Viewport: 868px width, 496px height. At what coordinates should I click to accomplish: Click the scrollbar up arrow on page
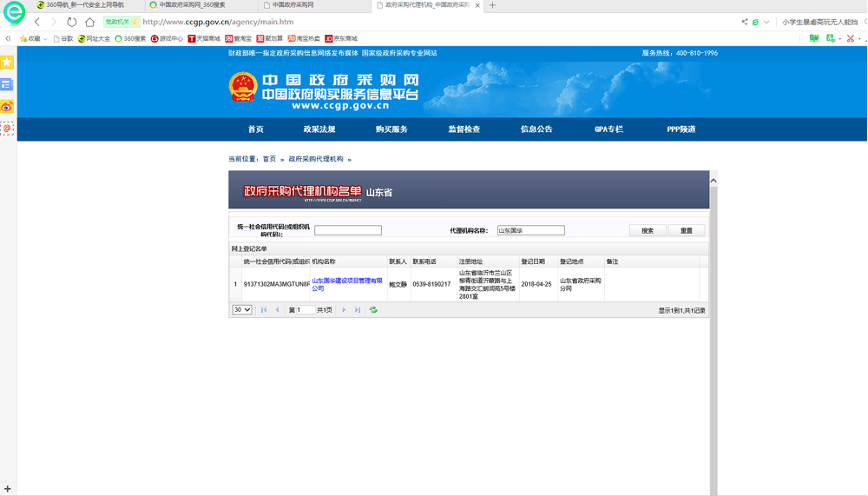[x=713, y=181]
